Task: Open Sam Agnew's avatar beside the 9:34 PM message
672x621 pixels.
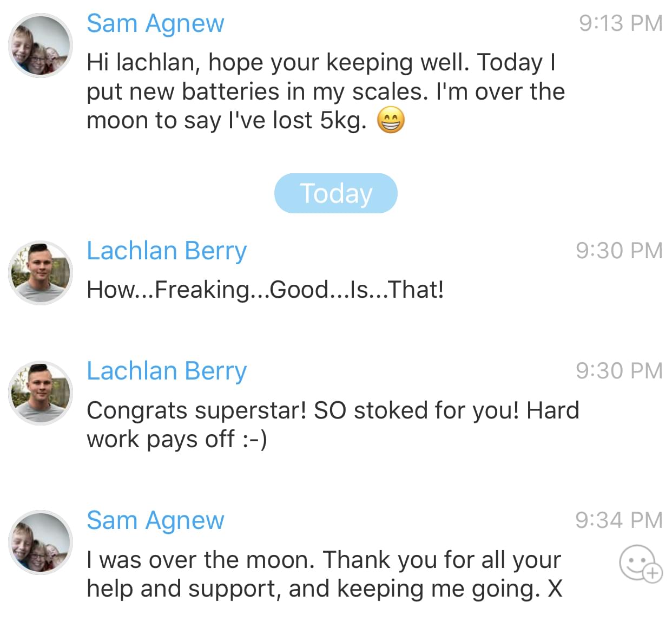Action: pos(41,542)
